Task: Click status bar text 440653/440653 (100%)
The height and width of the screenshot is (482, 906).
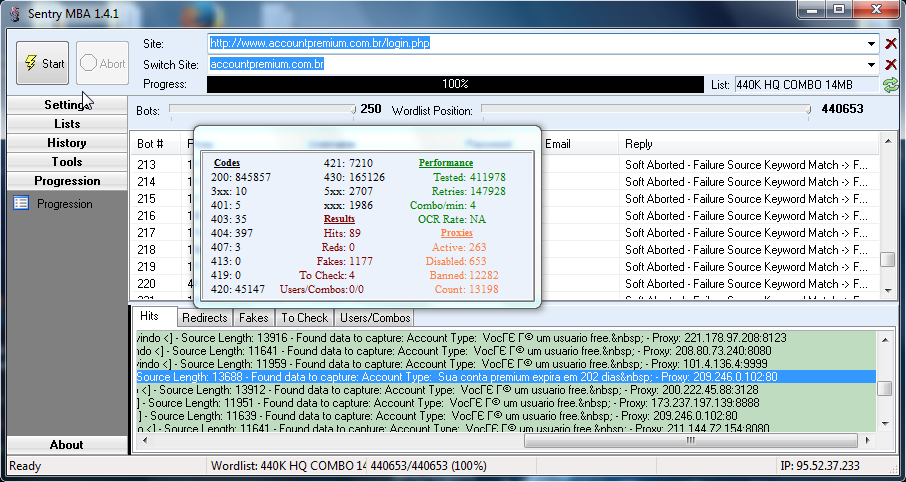Action: coord(428,466)
